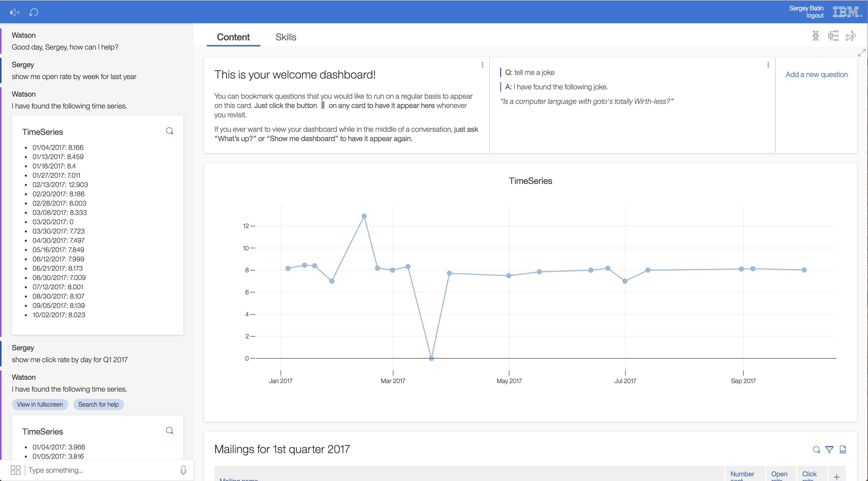
Task: Click the logout link
Action: coord(815,15)
